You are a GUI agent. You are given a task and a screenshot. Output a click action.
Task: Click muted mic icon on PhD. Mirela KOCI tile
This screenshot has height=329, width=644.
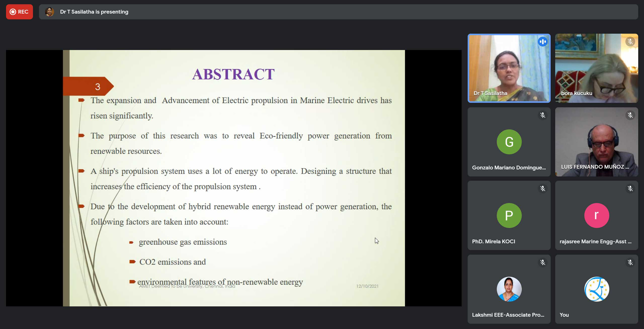pos(542,189)
